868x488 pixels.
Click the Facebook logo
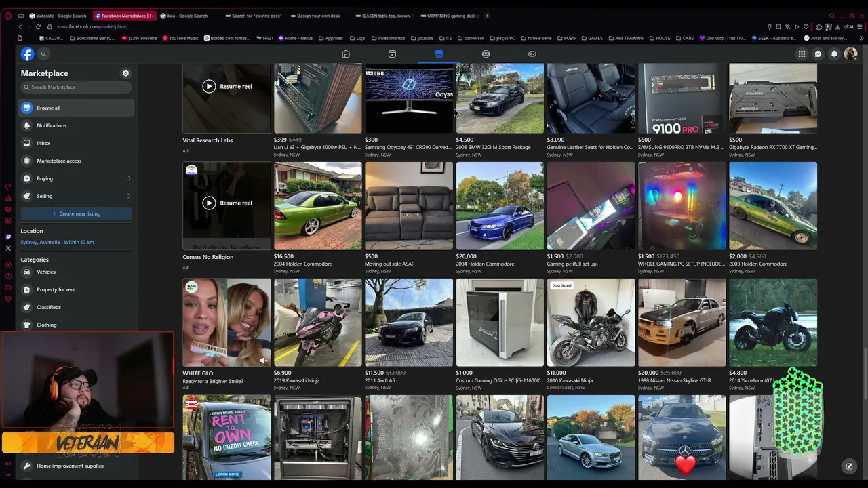[27, 54]
